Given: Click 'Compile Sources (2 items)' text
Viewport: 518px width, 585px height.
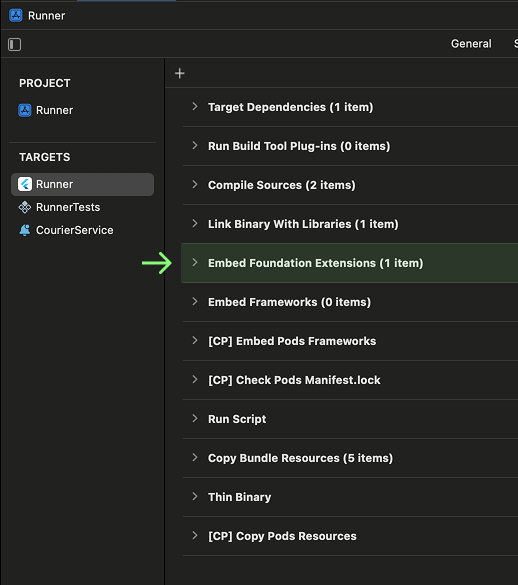Looking at the screenshot, I should (281, 185).
